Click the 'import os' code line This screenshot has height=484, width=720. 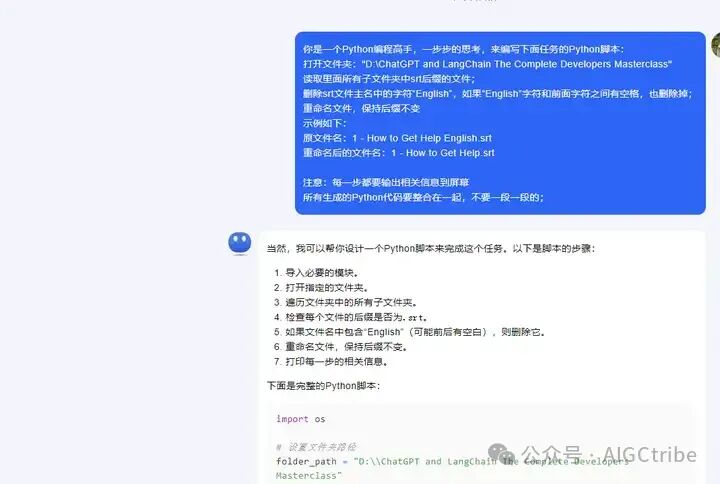pos(301,419)
